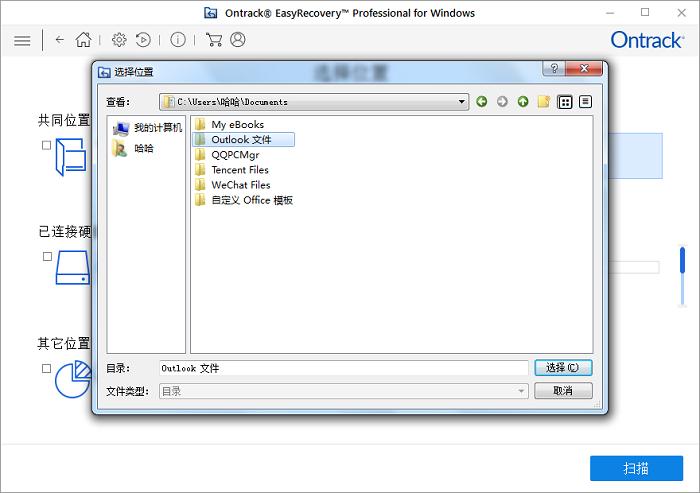Go up to the parent directory
Viewport: 700px width, 493px height.
[x=523, y=102]
